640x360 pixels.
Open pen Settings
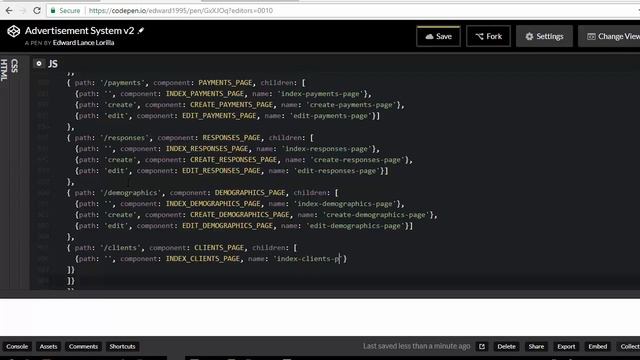pyautogui.click(x=544, y=36)
